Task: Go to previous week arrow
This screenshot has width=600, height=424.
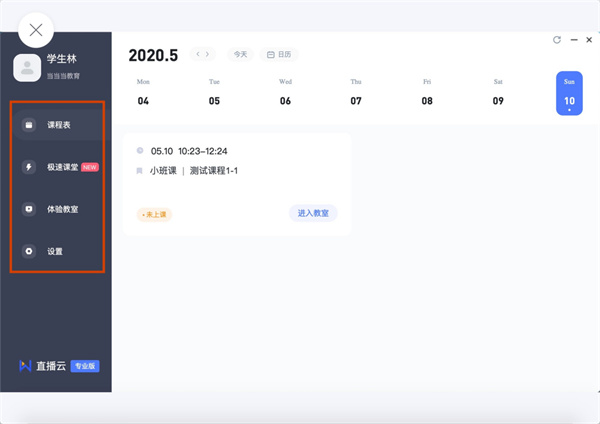Action: (x=198, y=54)
